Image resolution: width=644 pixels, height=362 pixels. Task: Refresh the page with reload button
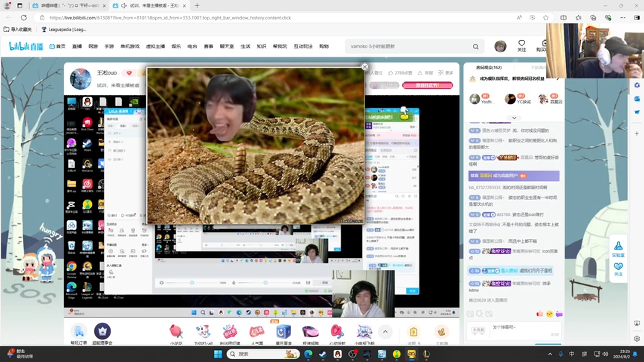tap(24, 18)
